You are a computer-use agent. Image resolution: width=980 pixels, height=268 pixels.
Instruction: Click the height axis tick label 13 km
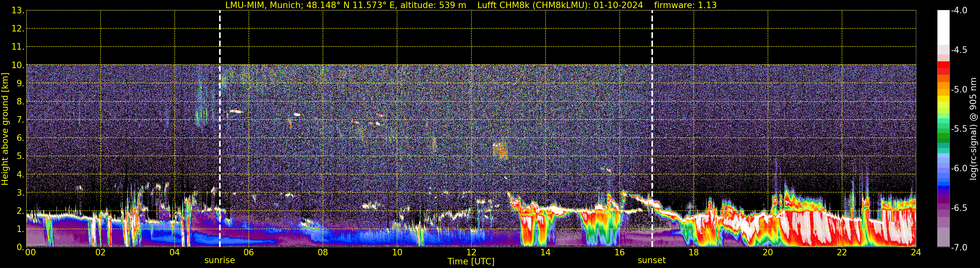(18, 11)
